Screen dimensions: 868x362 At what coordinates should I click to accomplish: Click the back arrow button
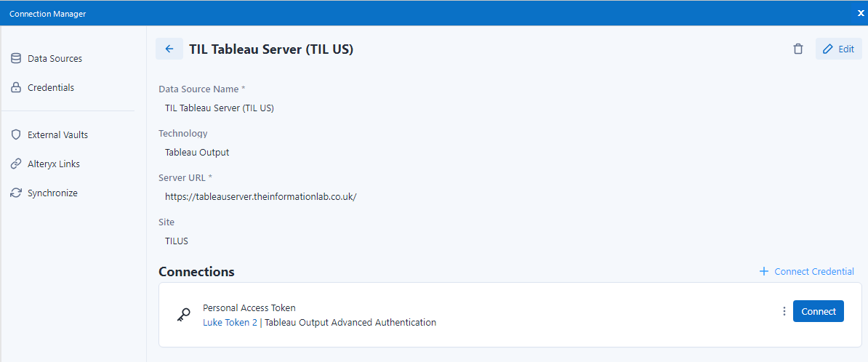tap(169, 49)
